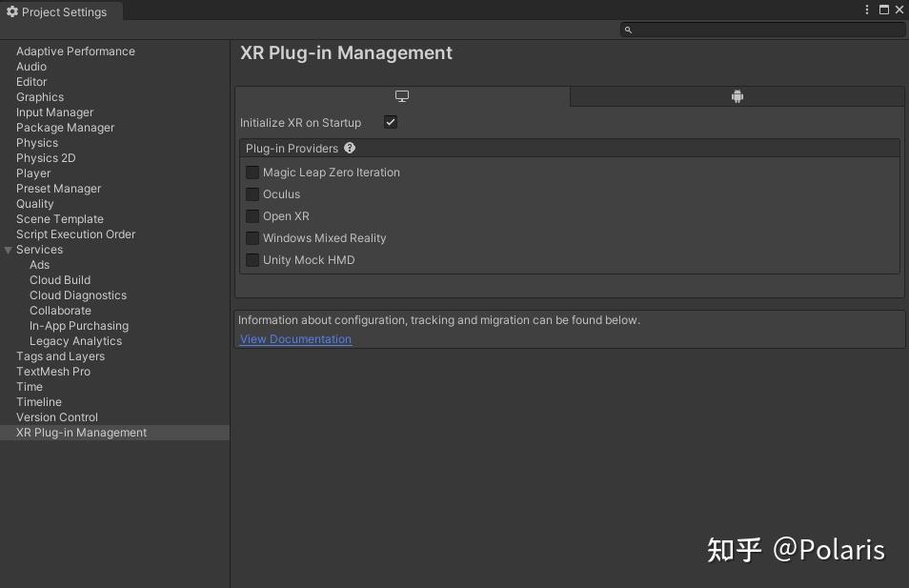Select In-App Purchasing service
Viewport: 909px width, 588px height.
[x=79, y=326]
